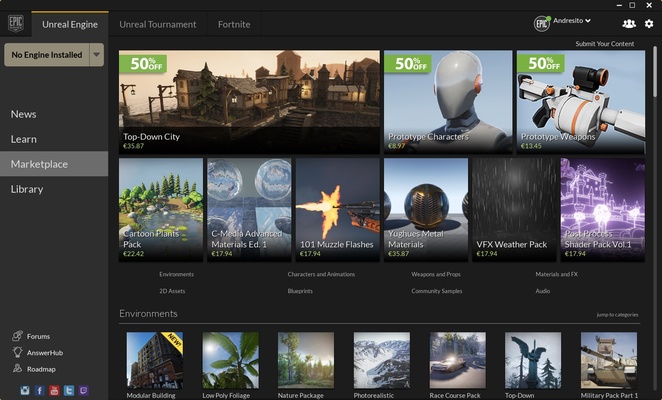
Task: Open the Andresito account dropdown
Action: pos(572,20)
